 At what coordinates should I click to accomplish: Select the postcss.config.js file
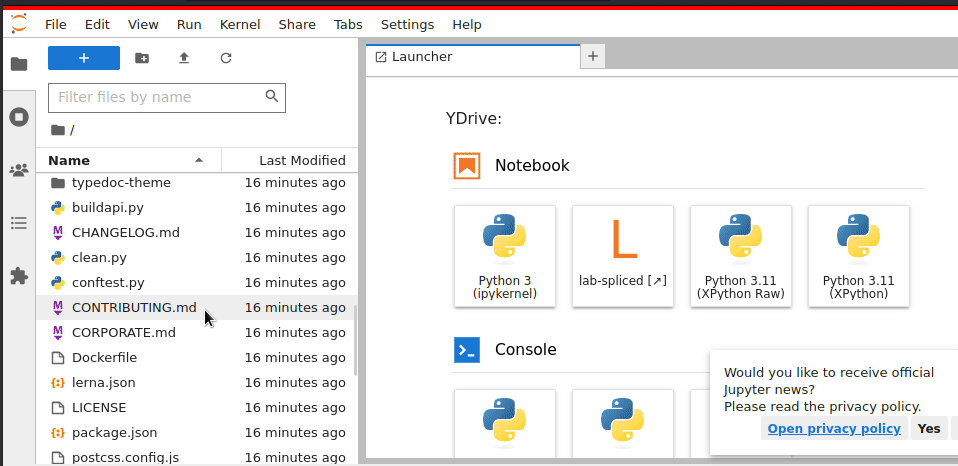pos(197,457)
